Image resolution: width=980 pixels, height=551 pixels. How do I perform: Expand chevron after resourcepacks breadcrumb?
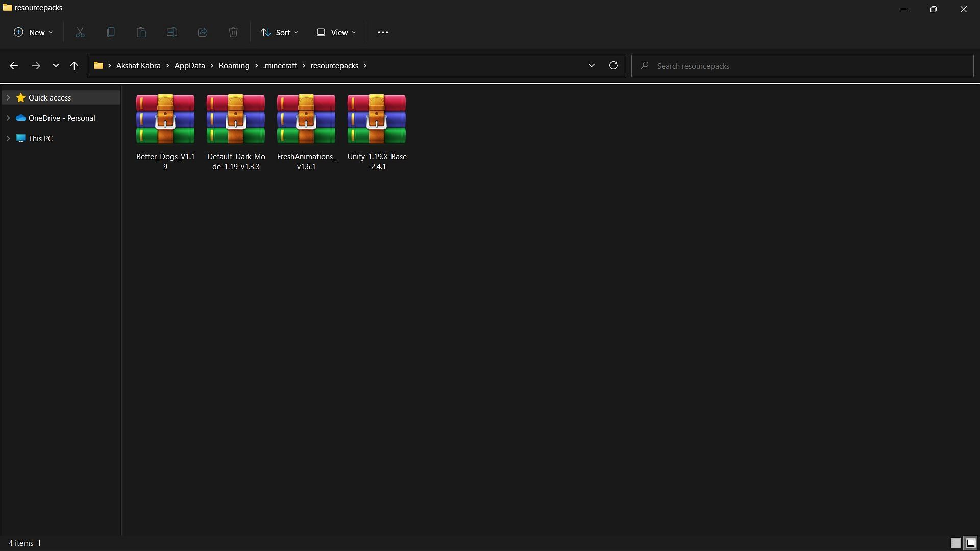365,66
